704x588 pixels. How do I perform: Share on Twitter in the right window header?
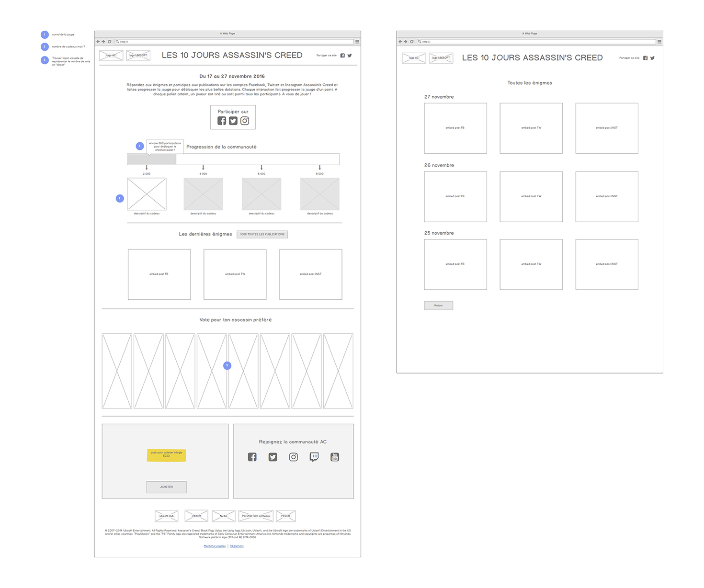click(652, 58)
